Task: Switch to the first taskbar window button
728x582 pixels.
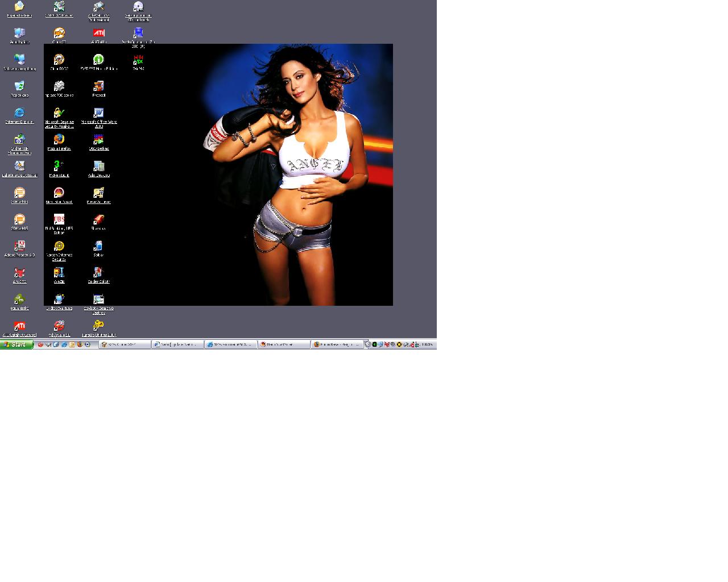Action: pos(125,344)
